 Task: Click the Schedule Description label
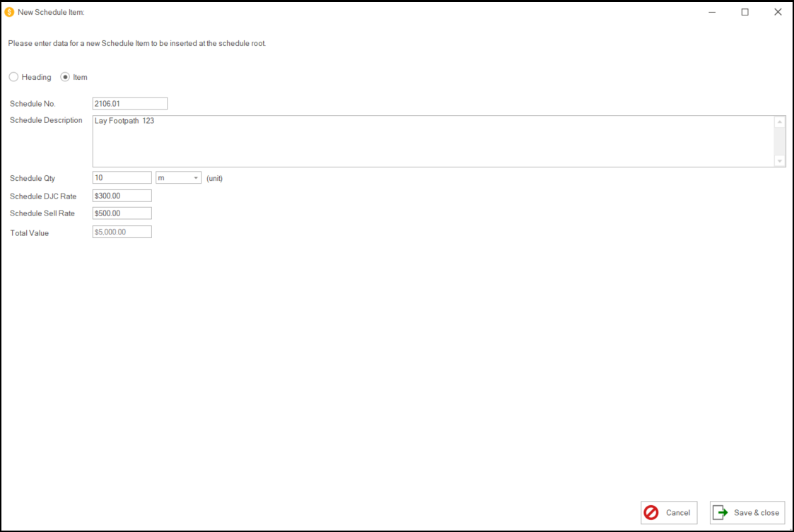click(46, 120)
